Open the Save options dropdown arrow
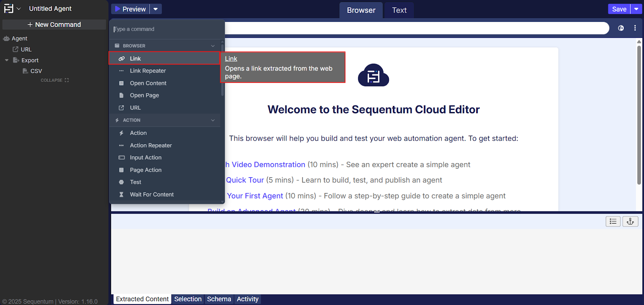644x305 pixels. tap(636, 9)
